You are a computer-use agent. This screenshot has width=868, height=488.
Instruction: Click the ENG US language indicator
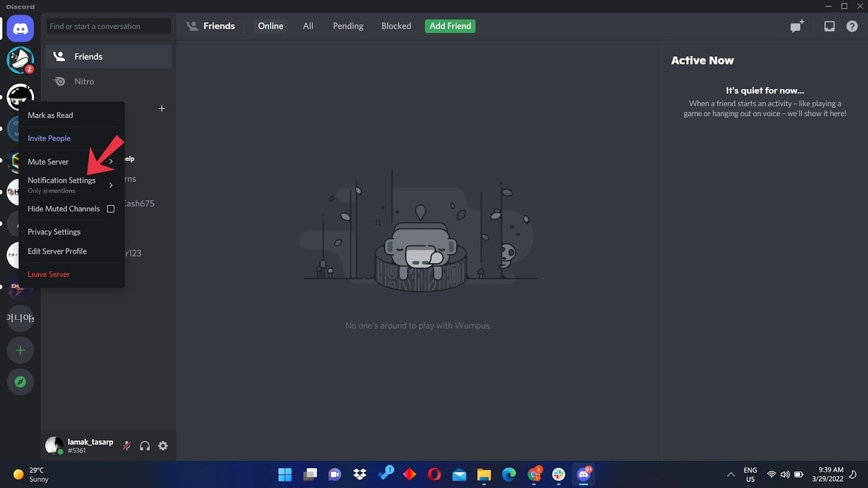pyautogui.click(x=750, y=475)
